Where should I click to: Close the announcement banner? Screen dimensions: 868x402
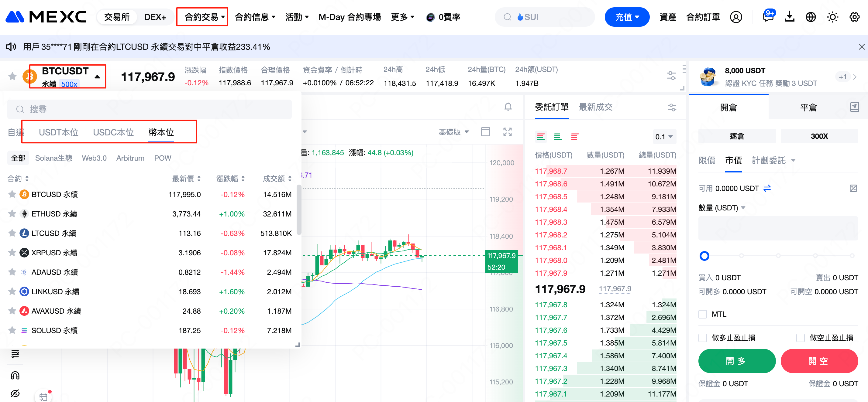[x=862, y=47]
